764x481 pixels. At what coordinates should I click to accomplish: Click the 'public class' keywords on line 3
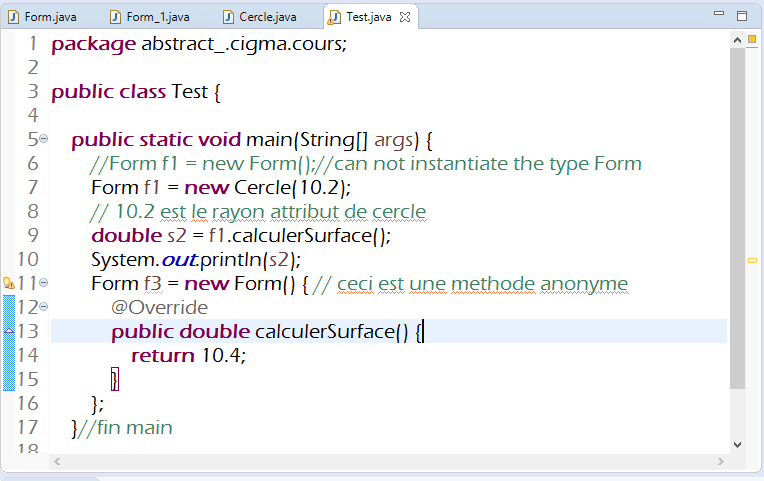pos(109,92)
